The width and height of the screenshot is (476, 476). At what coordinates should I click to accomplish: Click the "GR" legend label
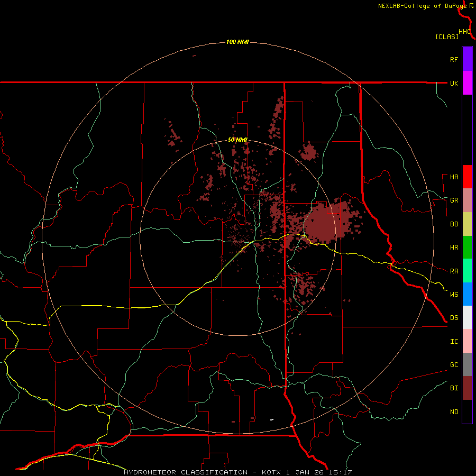click(454, 200)
